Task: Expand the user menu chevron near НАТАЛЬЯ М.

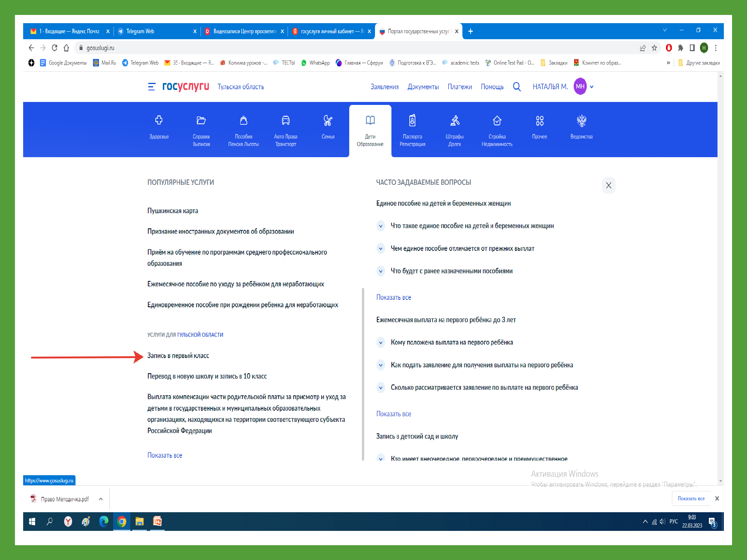Action: pos(592,87)
